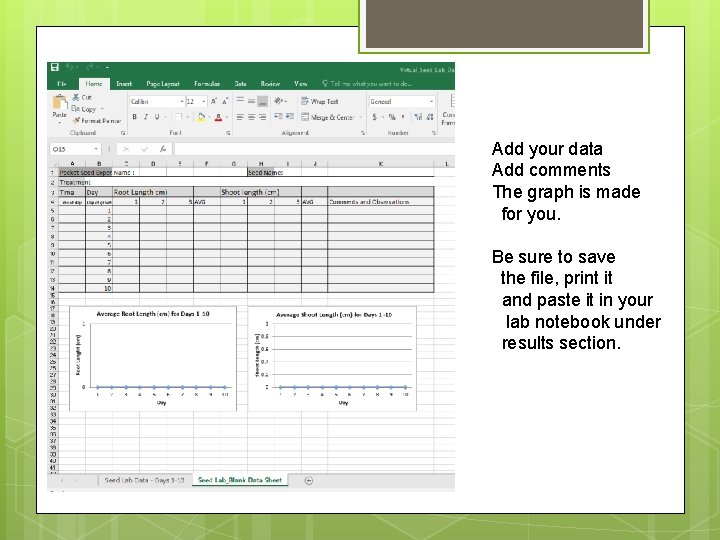This screenshot has width=720, height=540.
Task: Open text orientation options
Action: (x=279, y=101)
